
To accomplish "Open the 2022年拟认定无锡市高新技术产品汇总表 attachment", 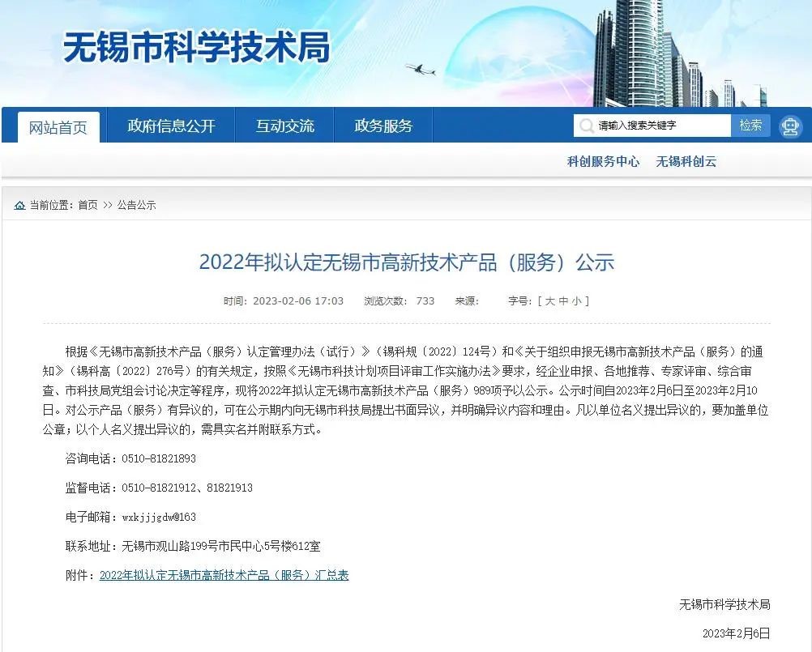I will point(224,575).
